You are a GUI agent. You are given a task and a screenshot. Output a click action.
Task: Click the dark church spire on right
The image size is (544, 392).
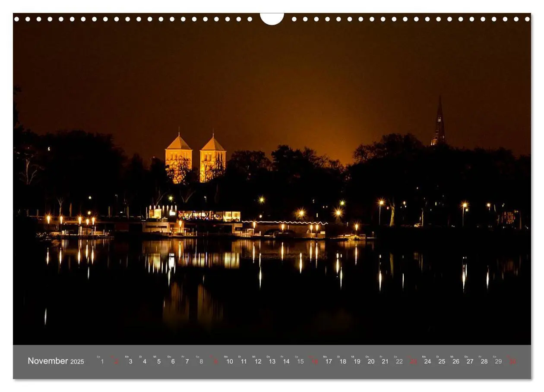pyautogui.click(x=439, y=121)
